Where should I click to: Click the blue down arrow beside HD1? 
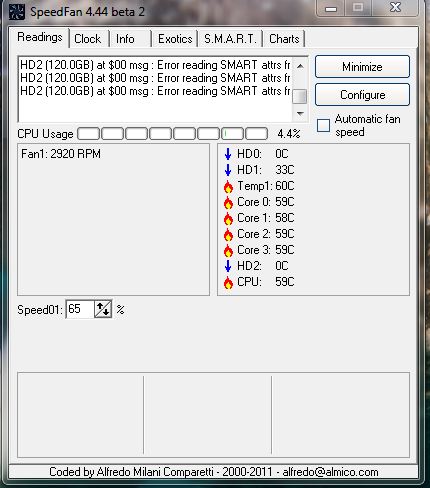pyautogui.click(x=228, y=170)
